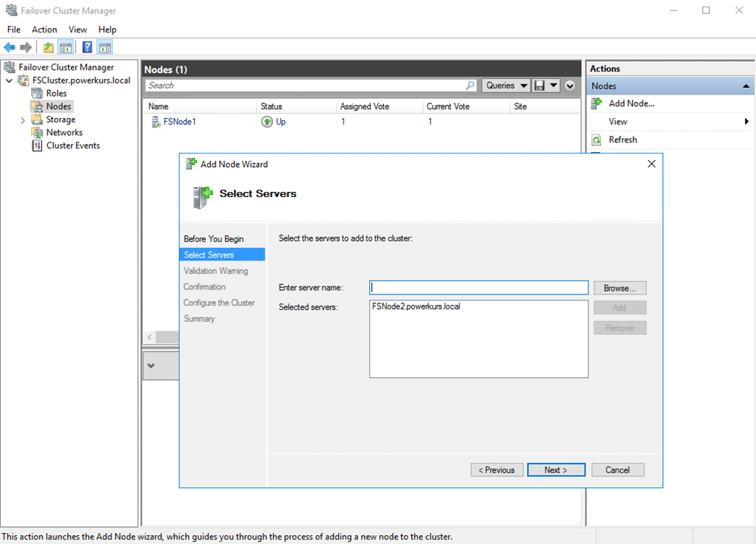Open the View submenu arrow in Actions
756x544 pixels.
(746, 122)
